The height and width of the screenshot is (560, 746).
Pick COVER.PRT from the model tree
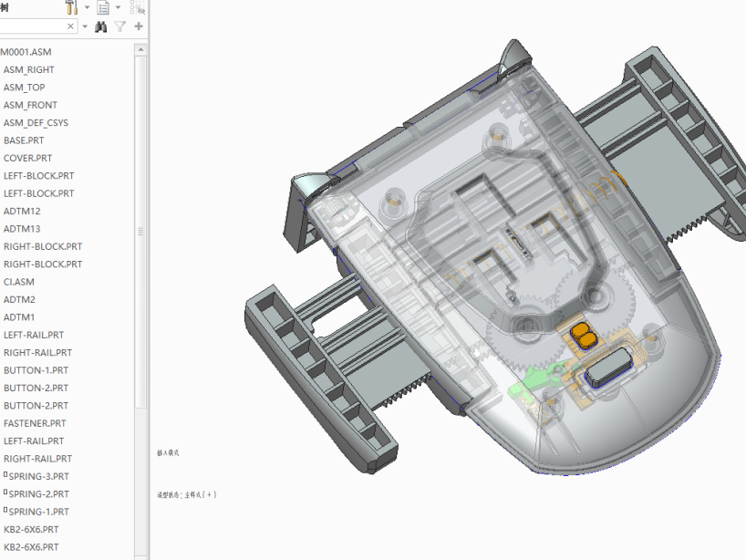27,159
